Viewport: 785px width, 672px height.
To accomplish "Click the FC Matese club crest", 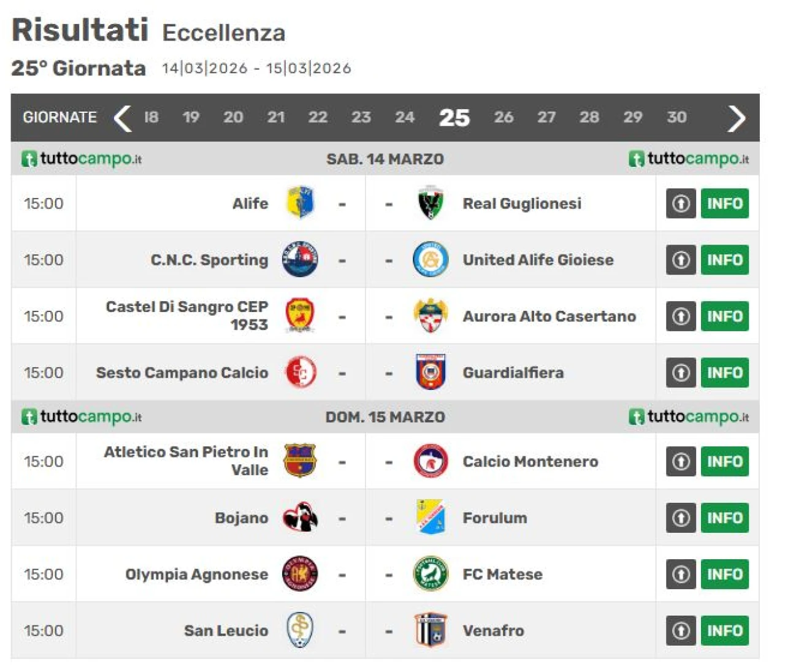I will [431, 574].
